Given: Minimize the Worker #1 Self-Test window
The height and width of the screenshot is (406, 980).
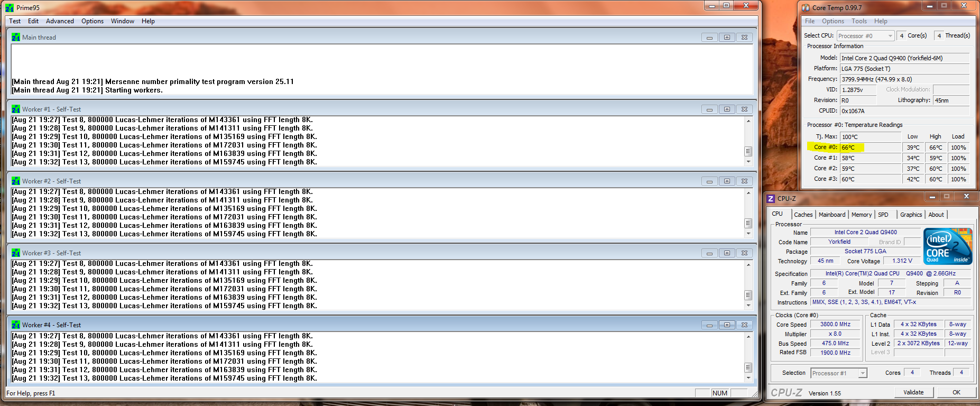Looking at the screenshot, I should [x=709, y=109].
